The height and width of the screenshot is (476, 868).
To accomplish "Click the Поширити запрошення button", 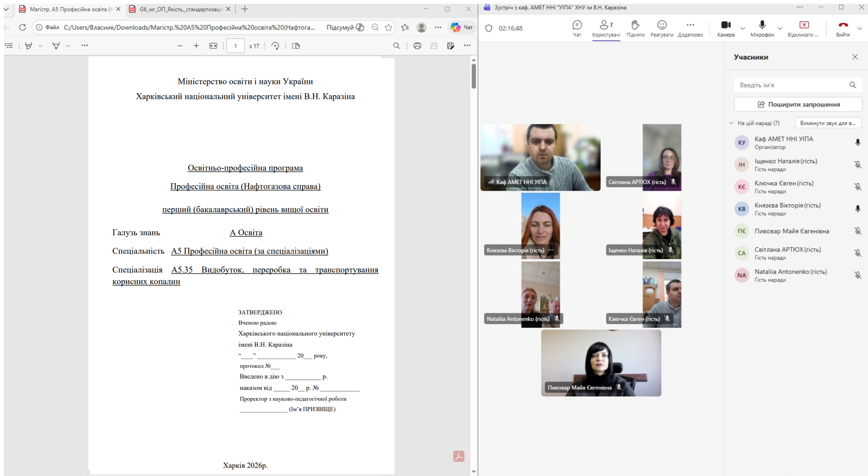I will pyautogui.click(x=798, y=104).
